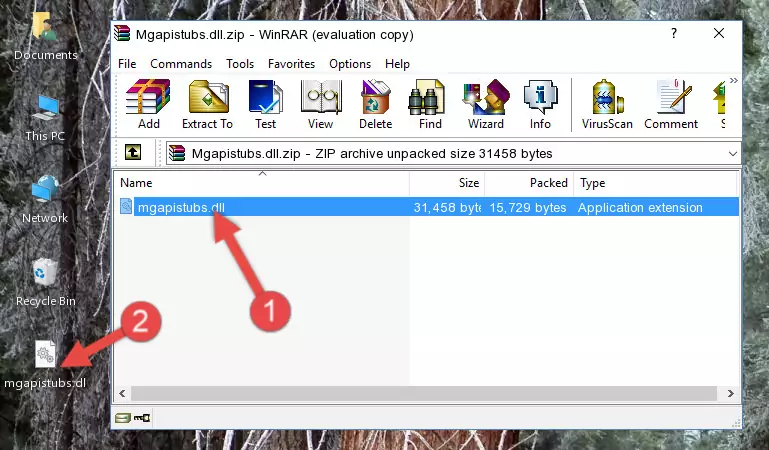Expand the archive path dropdown
The width and height of the screenshot is (769, 450).
click(x=733, y=153)
